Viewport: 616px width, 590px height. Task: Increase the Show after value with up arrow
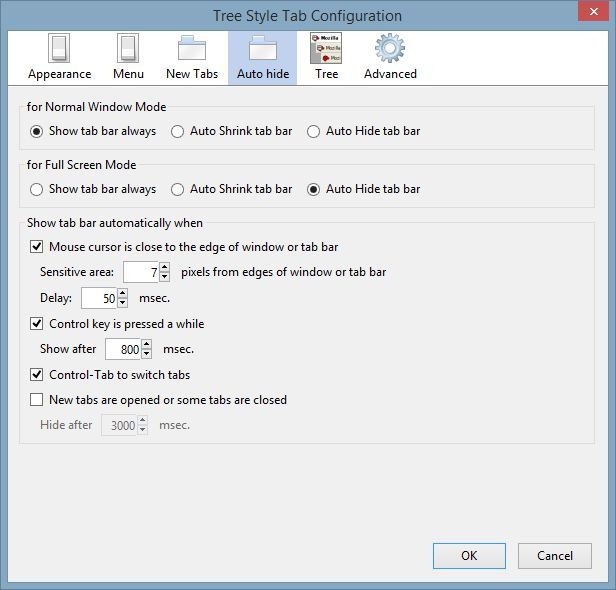coord(147,344)
